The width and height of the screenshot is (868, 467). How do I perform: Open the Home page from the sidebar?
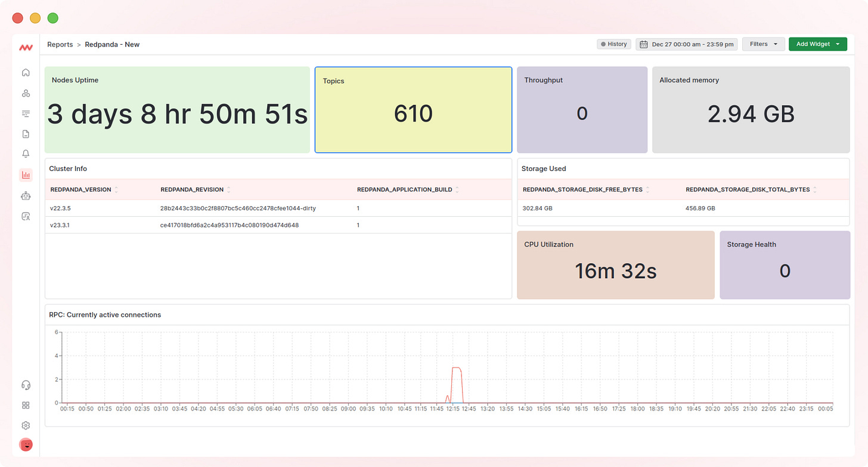pos(26,73)
